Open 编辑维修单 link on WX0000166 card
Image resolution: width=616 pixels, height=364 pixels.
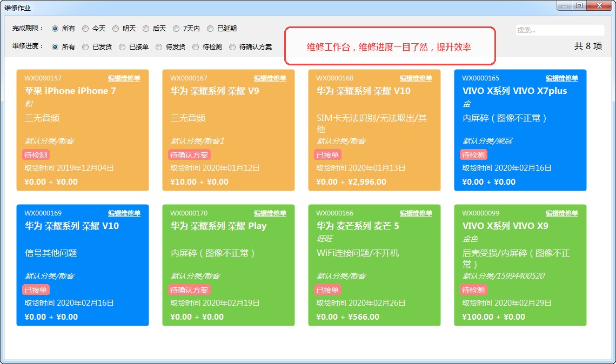(x=416, y=213)
